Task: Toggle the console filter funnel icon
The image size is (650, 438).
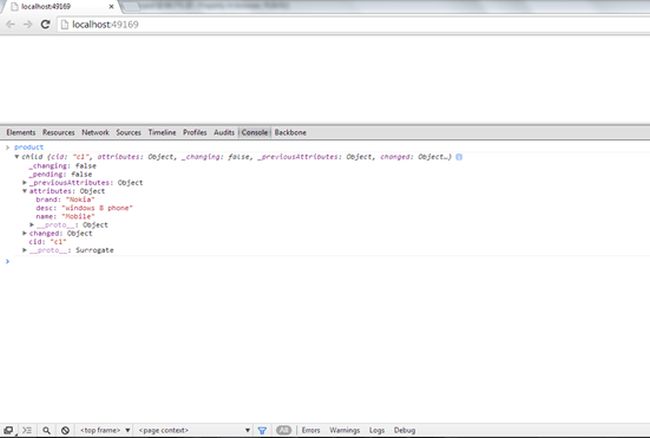Action: [262, 431]
